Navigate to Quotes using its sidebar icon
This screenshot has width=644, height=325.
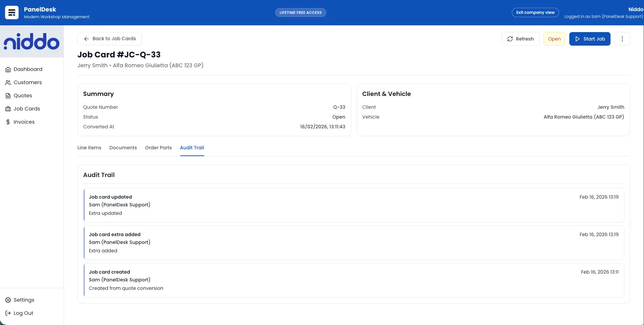[8, 96]
